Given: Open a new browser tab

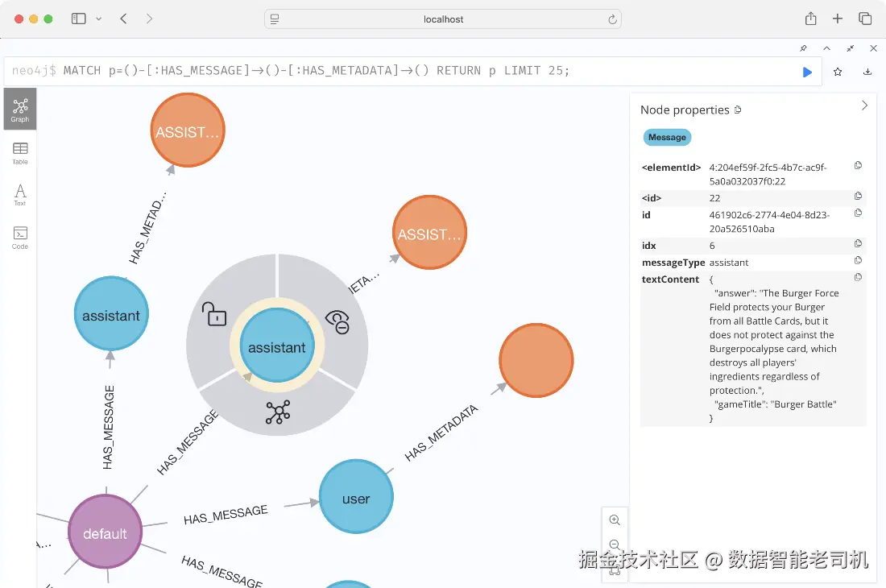Looking at the screenshot, I should click(838, 19).
